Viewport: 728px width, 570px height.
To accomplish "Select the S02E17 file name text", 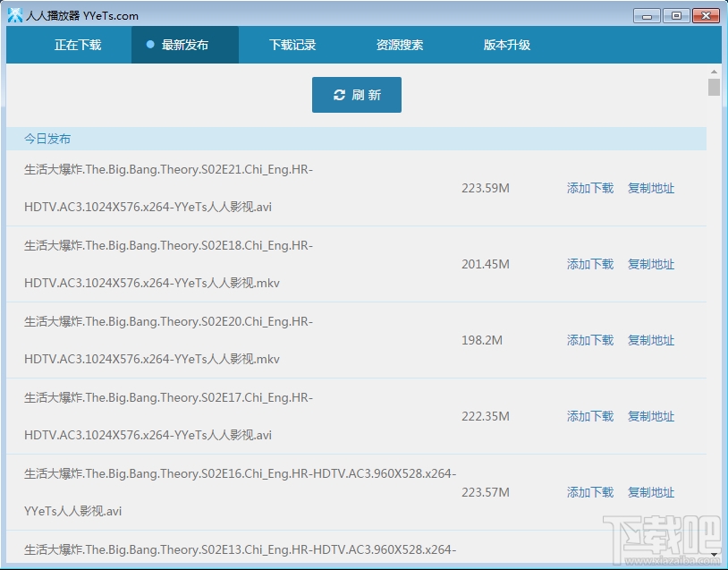I will 168,416.
